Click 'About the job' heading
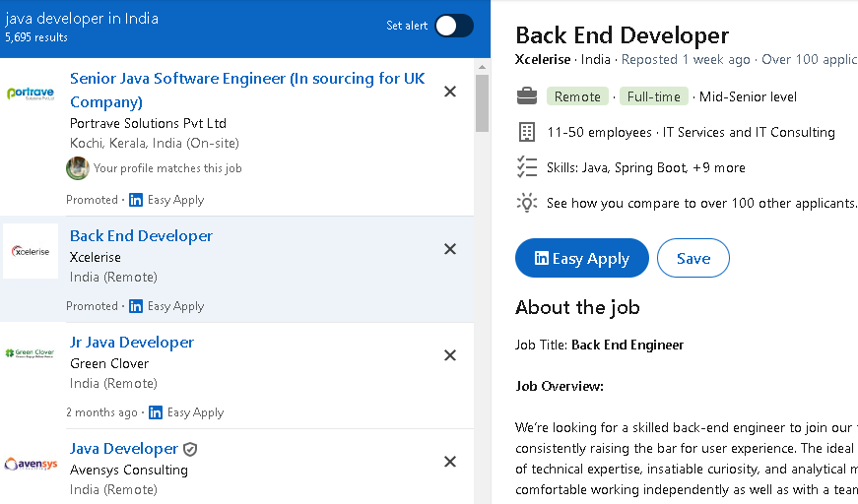Viewport: 858px width, 504px height. click(x=577, y=307)
